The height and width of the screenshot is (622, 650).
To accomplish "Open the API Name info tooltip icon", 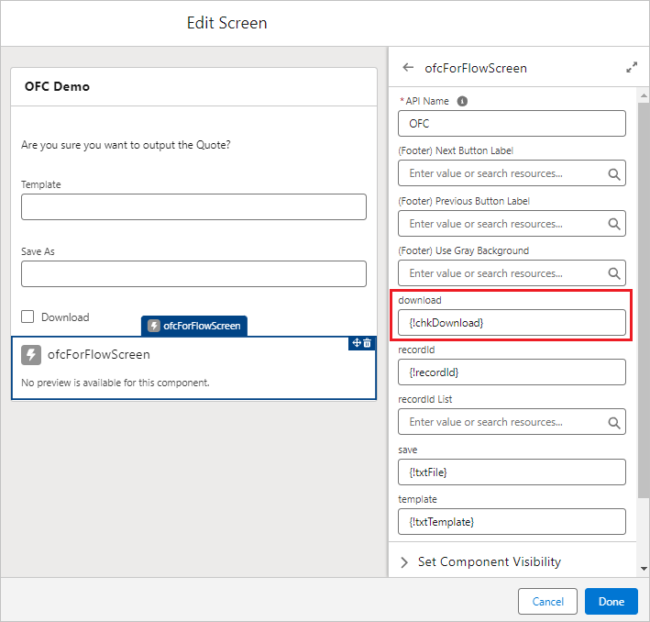I will coord(462,101).
